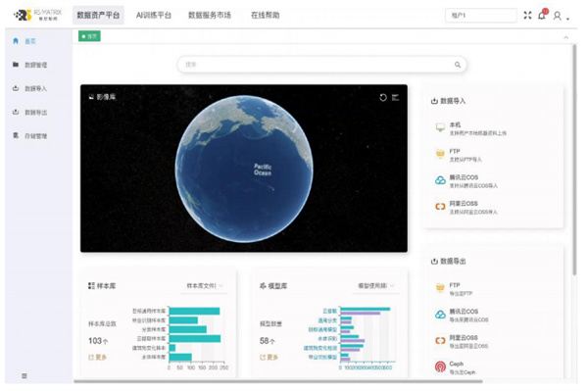Open the 数据资产平台 tab
Viewport: 588px width, 391px height.
click(98, 16)
